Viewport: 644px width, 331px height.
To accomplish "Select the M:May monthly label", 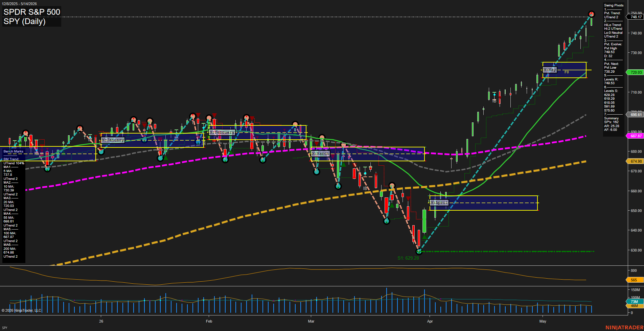I will click(x=550, y=70).
